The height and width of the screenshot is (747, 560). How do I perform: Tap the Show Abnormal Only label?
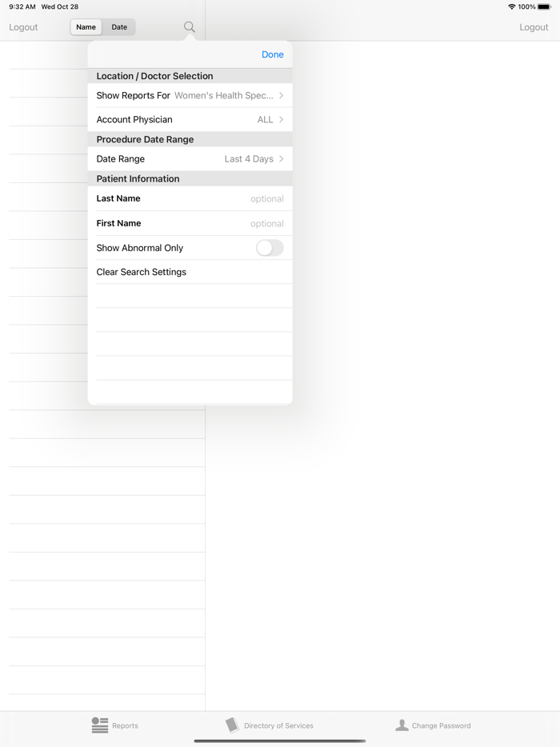(x=140, y=248)
